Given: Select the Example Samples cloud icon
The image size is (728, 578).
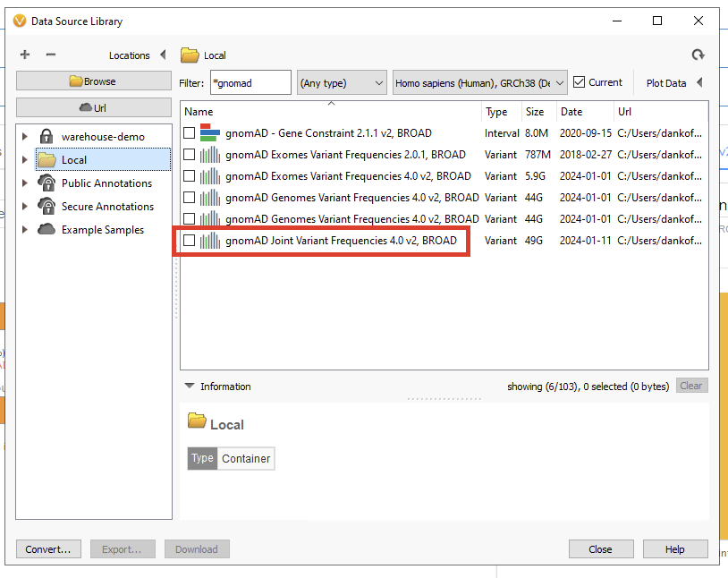Looking at the screenshot, I should tap(47, 229).
